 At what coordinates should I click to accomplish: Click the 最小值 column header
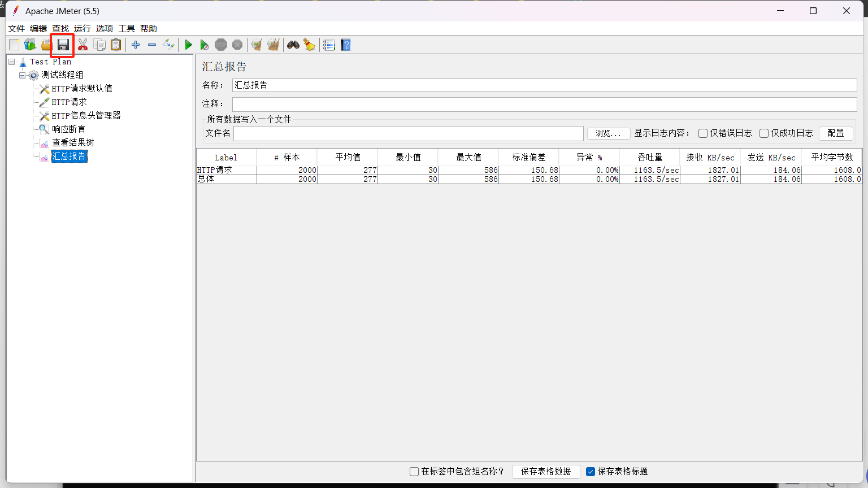tap(407, 158)
